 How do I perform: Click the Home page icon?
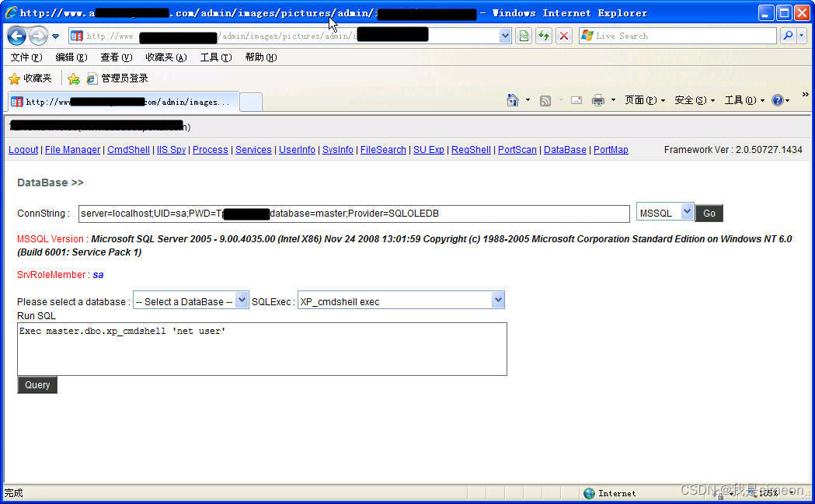(513, 100)
